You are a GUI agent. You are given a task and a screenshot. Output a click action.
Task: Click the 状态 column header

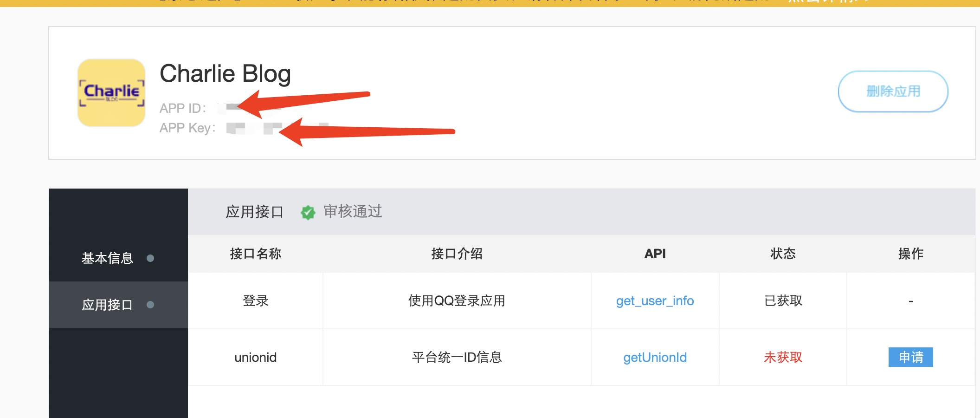point(783,254)
